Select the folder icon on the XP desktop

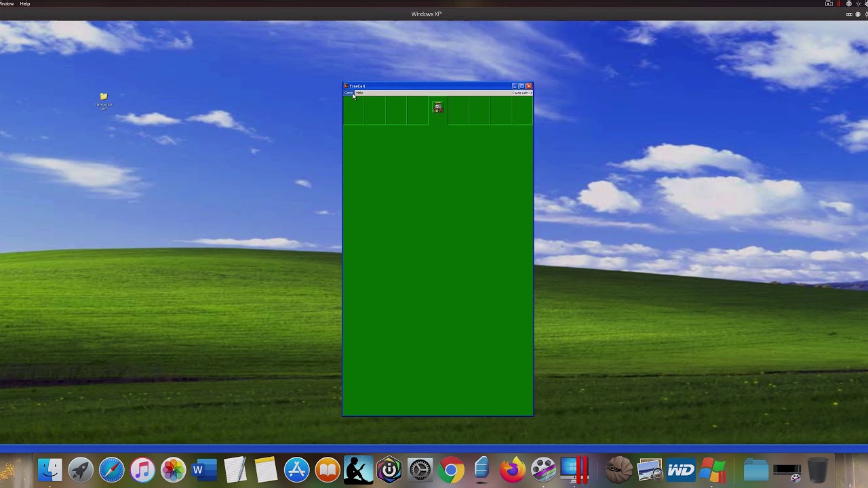click(103, 97)
